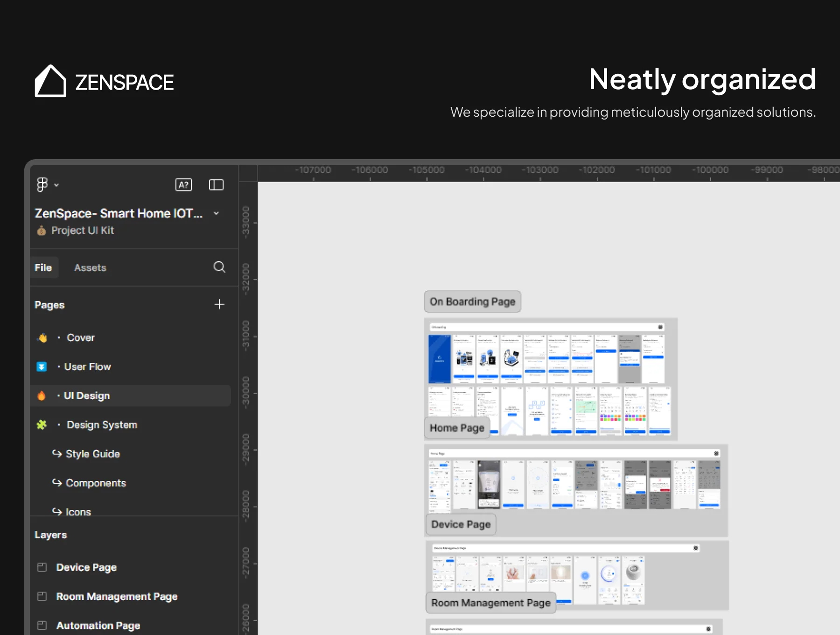This screenshot has width=840, height=635.
Task: Select the User Flow page
Action: pos(130,367)
